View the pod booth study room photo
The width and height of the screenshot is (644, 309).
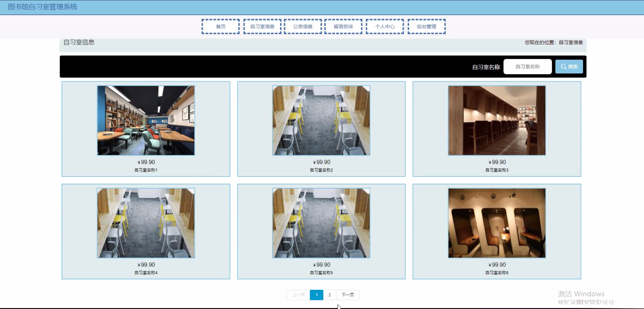point(497,223)
